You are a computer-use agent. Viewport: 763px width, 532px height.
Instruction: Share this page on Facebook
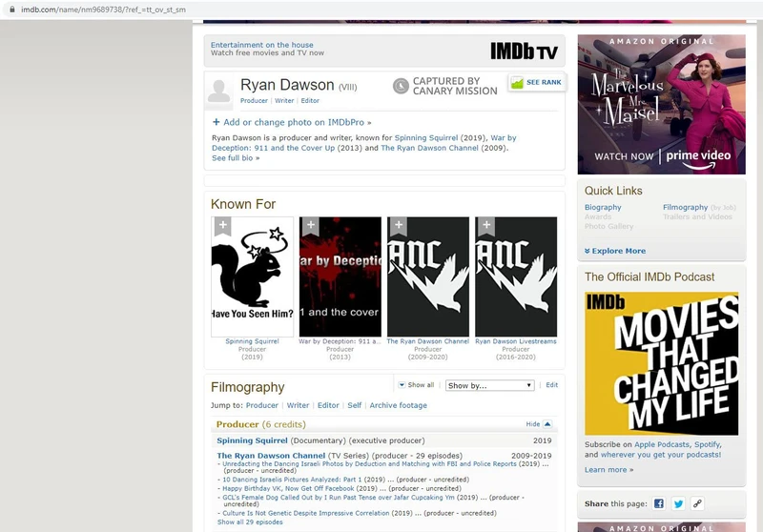(x=658, y=503)
